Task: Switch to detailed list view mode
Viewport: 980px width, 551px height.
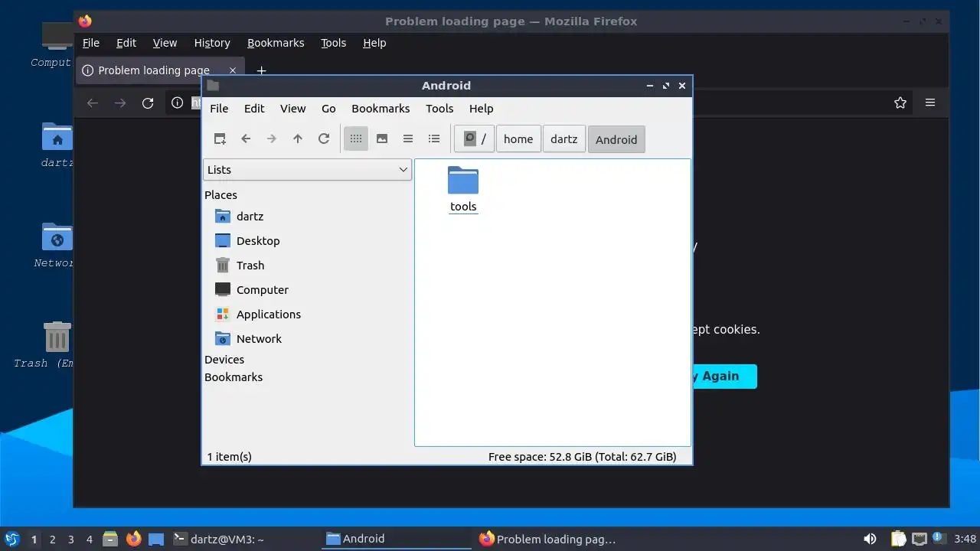Action: point(434,139)
